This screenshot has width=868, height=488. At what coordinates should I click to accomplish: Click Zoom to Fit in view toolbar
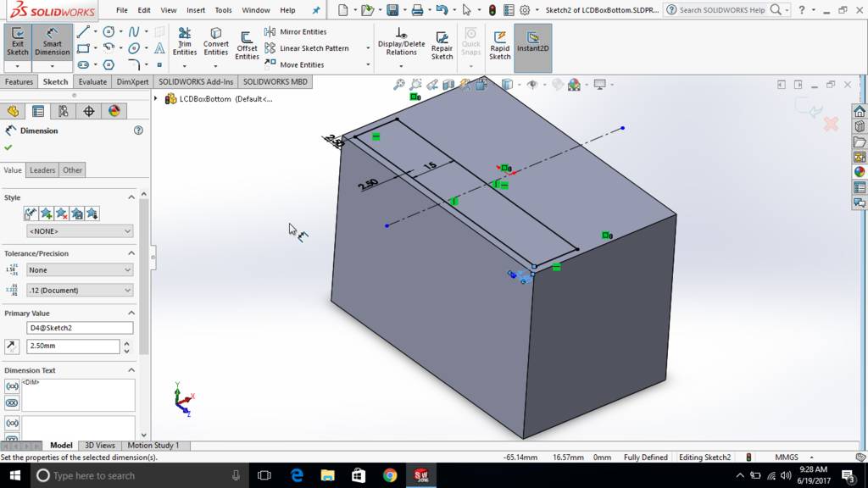point(398,84)
